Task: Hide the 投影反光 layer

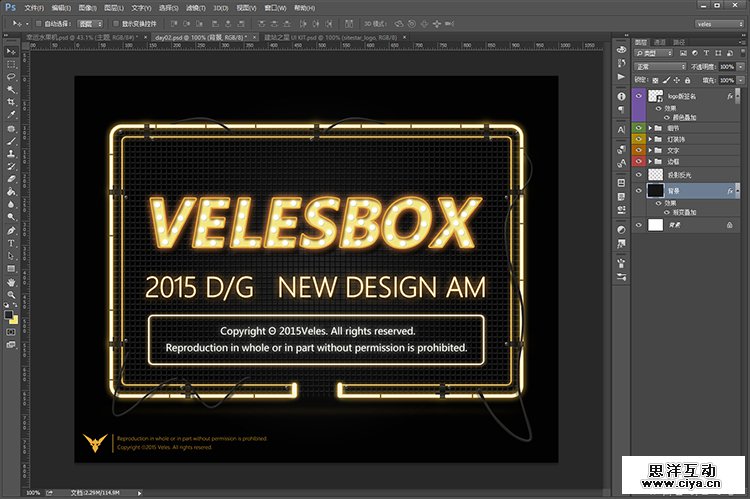Action: click(x=638, y=174)
